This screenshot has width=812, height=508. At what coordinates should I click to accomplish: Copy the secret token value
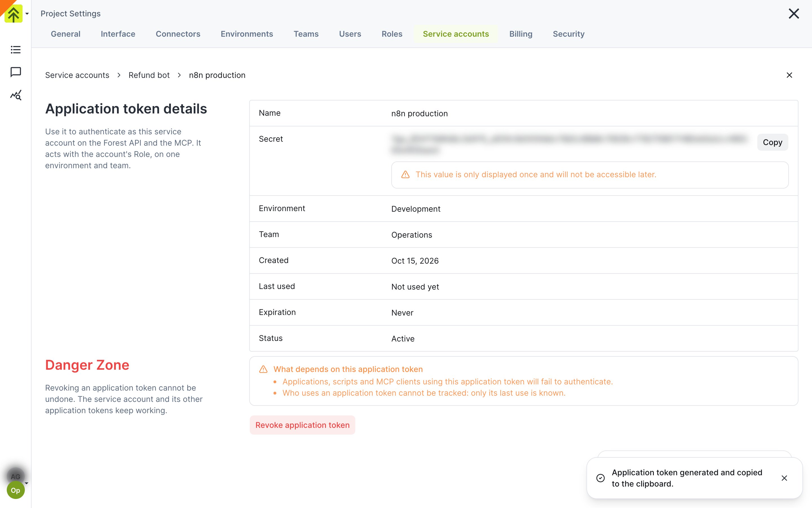[773, 142]
